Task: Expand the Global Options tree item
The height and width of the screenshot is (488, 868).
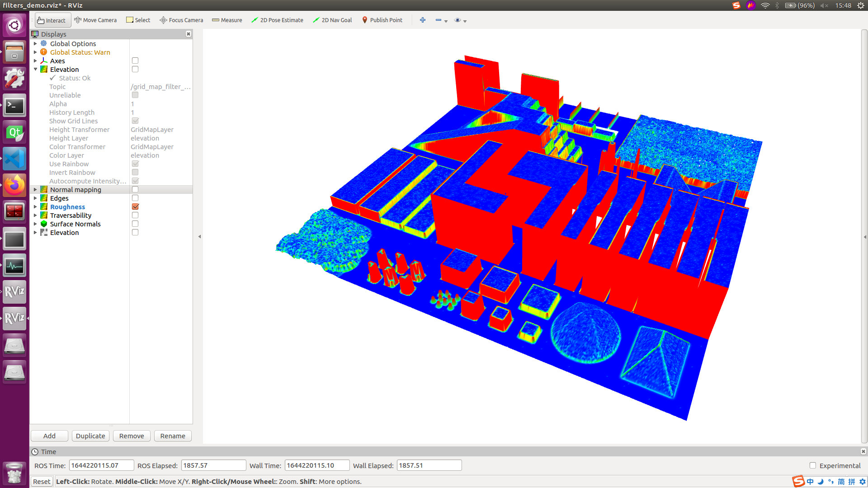Action: (x=35, y=43)
